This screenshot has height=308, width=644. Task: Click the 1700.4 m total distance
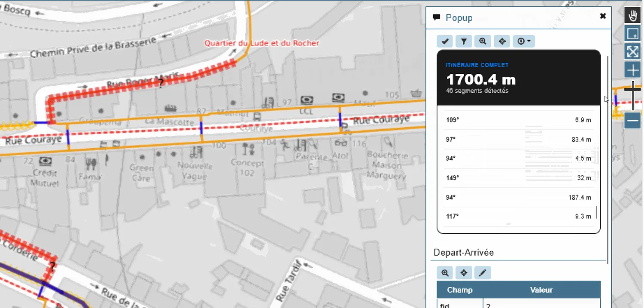[481, 79]
